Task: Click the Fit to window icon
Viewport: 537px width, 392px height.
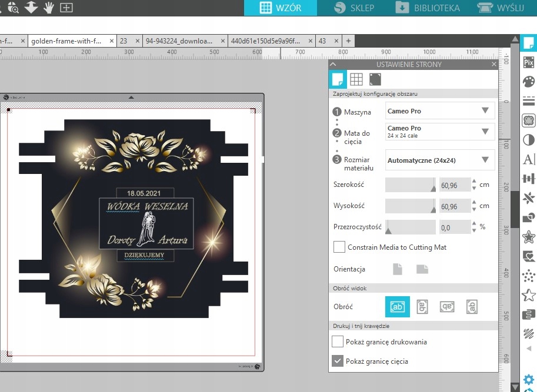Action: (66, 8)
